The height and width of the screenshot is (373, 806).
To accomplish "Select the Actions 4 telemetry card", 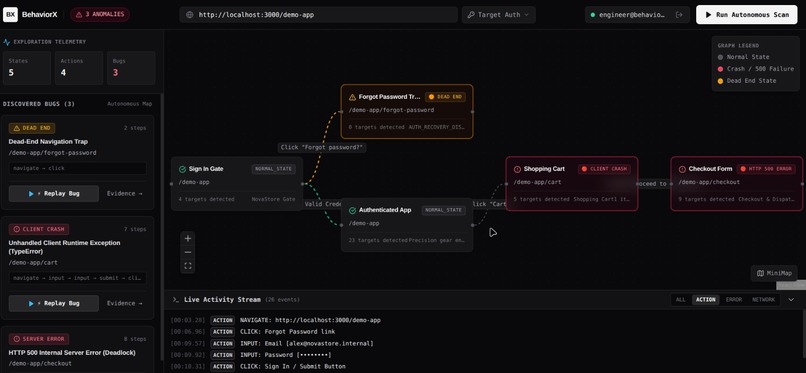I will [79, 68].
